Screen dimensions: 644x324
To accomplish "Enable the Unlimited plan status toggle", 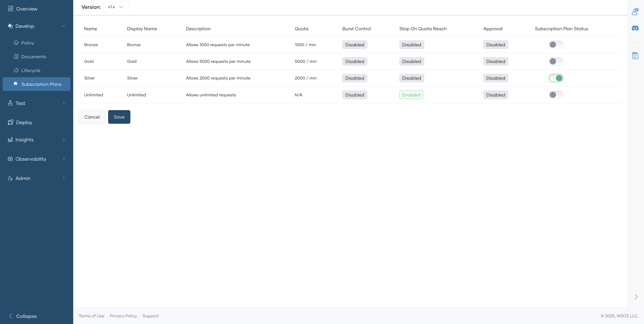I will [556, 95].
